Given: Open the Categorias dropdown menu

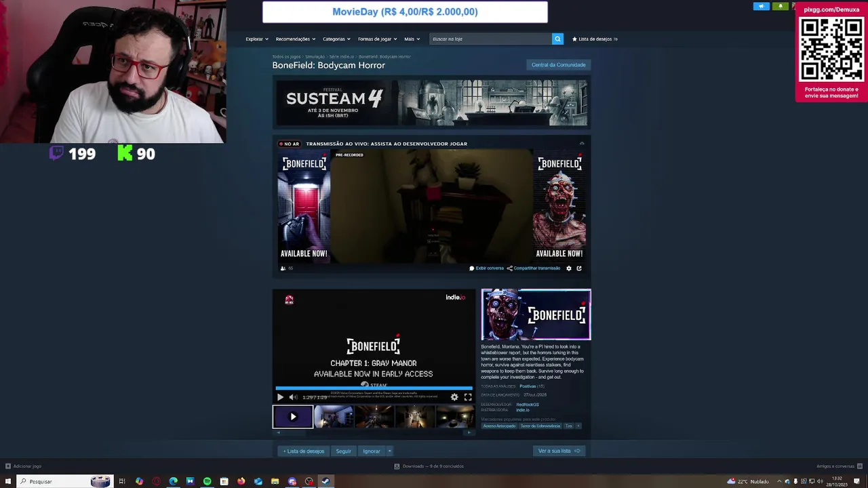Looking at the screenshot, I should [336, 39].
